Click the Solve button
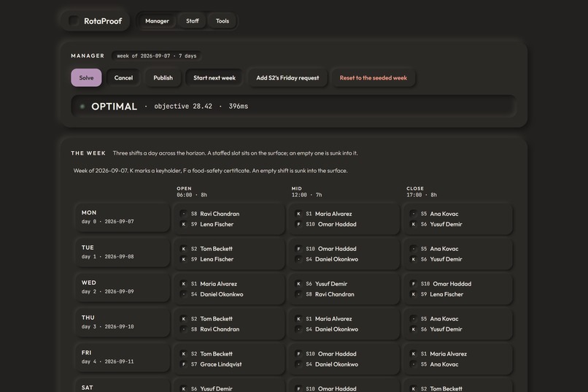 [x=86, y=77]
